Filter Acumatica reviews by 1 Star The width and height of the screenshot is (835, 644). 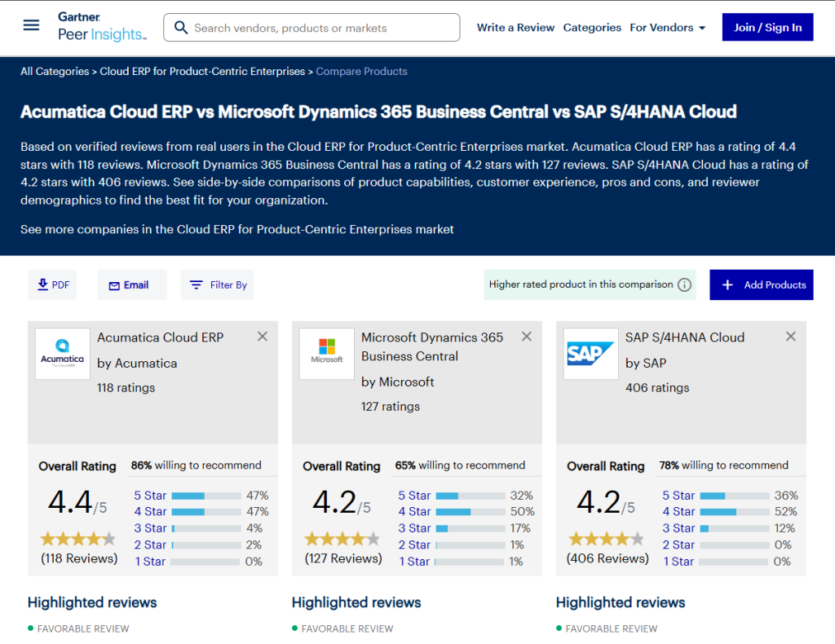(150, 561)
